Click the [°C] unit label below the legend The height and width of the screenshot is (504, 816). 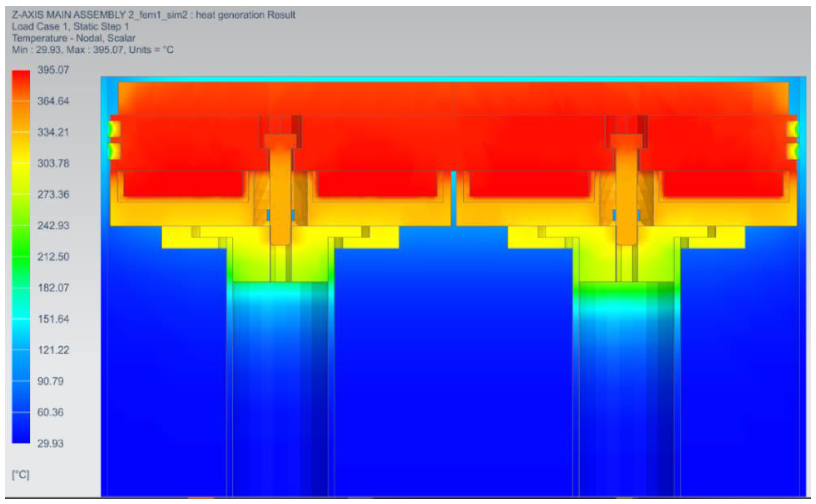(x=21, y=475)
